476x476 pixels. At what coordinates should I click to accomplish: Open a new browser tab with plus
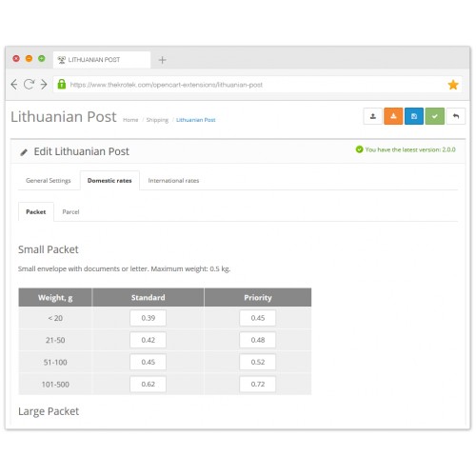162,60
